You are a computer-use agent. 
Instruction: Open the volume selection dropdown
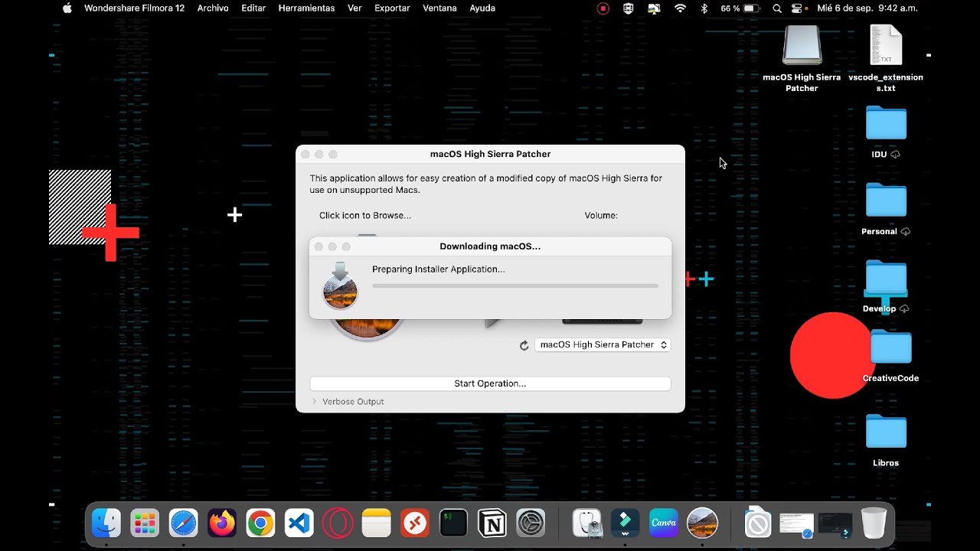[x=603, y=345]
